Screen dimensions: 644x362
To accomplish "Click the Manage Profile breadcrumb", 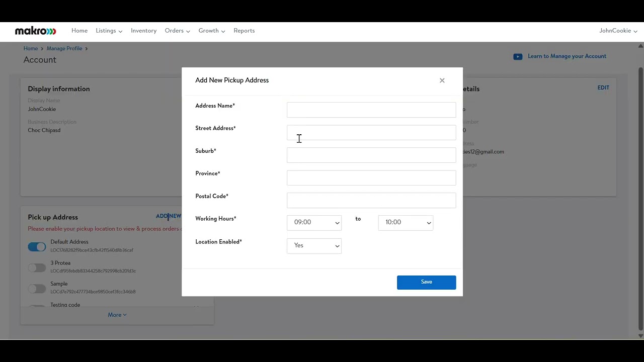I will pos(64,48).
